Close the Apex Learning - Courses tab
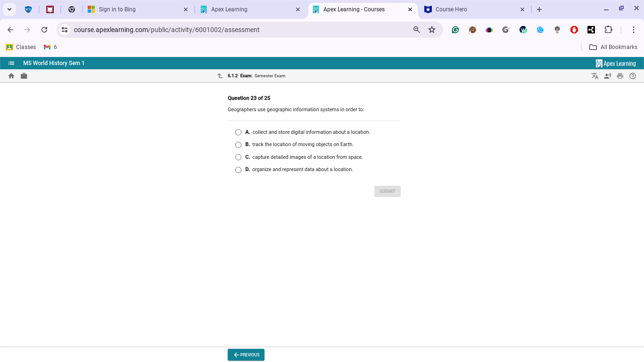Image resolution: width=644 pixels, height=362 pixels. point(410,9)
